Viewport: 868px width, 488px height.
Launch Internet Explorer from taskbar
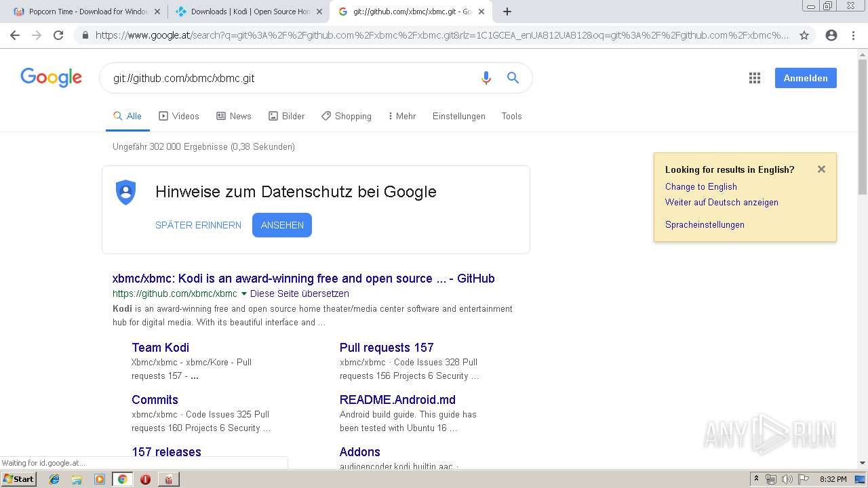(x=54, y=479)
